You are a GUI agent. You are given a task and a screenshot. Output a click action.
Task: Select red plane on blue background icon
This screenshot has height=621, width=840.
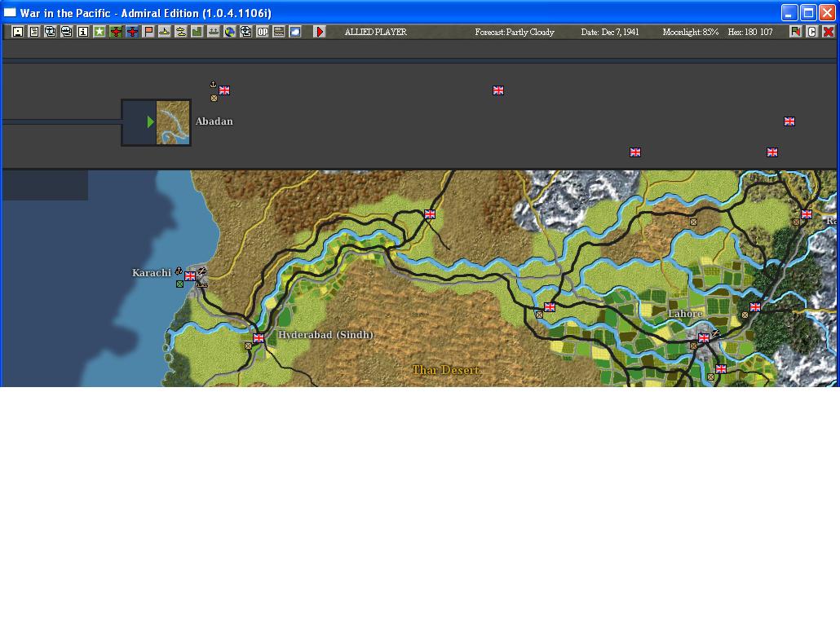[132, 32]
